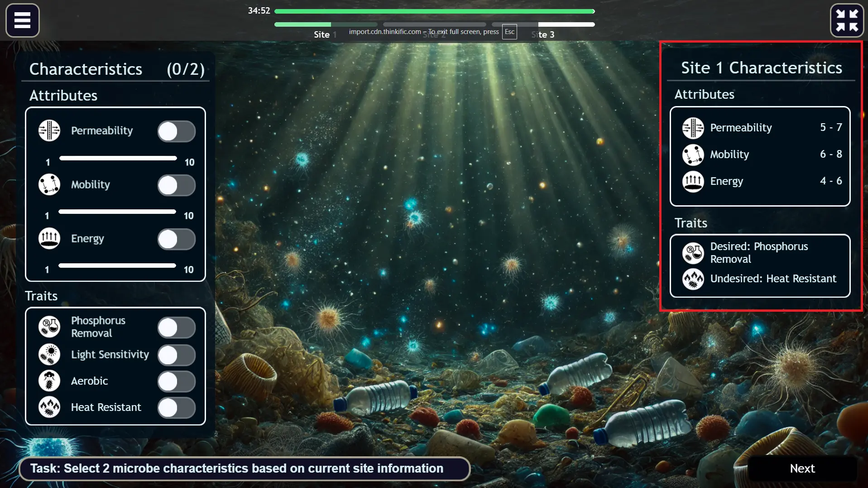This screenshot has width=868, height=488.
Task: Enable the Aerobic trait toggle
Action: pyautogui.click(x=177, y=382)
